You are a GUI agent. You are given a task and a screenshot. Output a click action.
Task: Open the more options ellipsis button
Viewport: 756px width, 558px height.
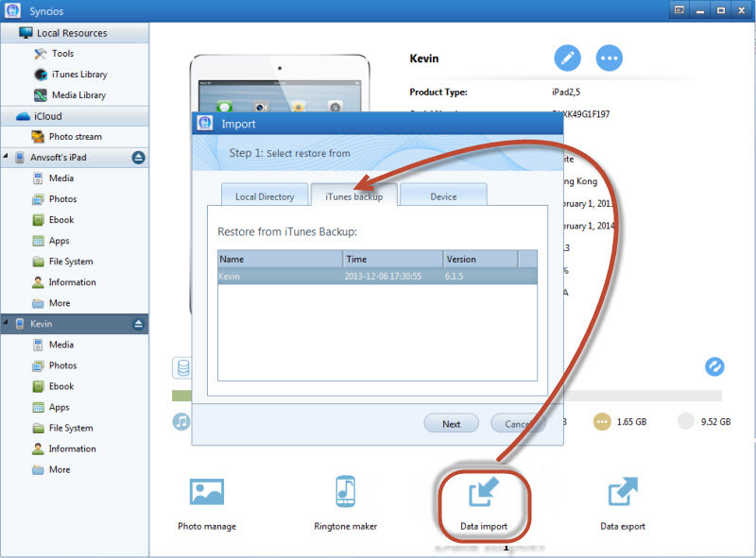pos(609,59)
